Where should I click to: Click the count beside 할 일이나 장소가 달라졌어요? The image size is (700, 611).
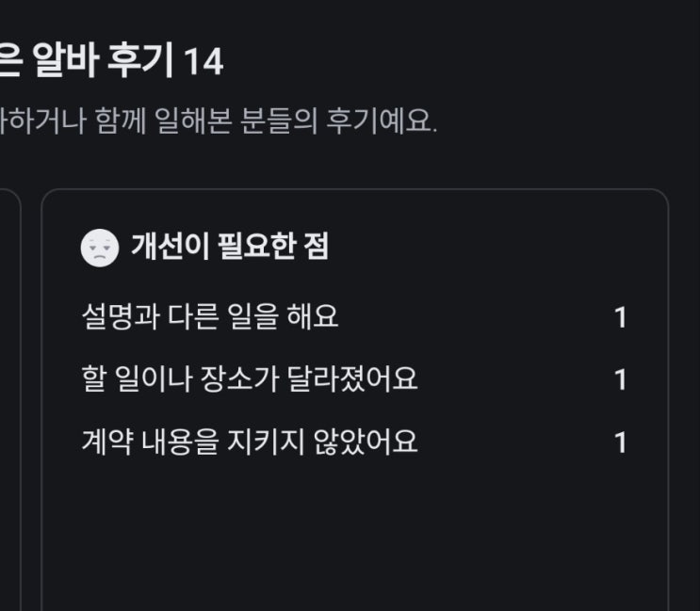(x=621, y=380)
